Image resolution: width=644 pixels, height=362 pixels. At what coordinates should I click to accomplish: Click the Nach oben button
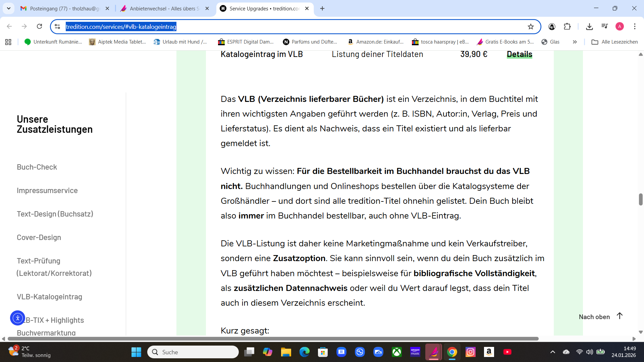[600, 316]
